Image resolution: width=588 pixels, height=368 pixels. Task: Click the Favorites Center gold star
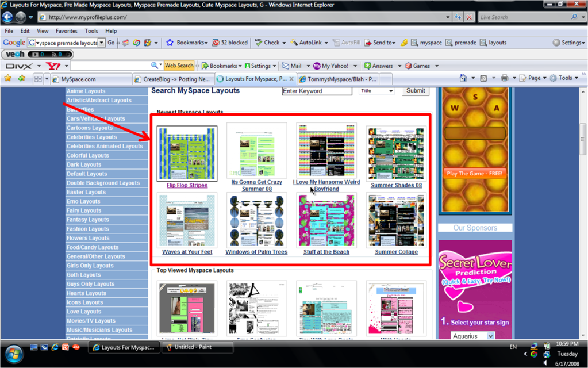[8, 78]
